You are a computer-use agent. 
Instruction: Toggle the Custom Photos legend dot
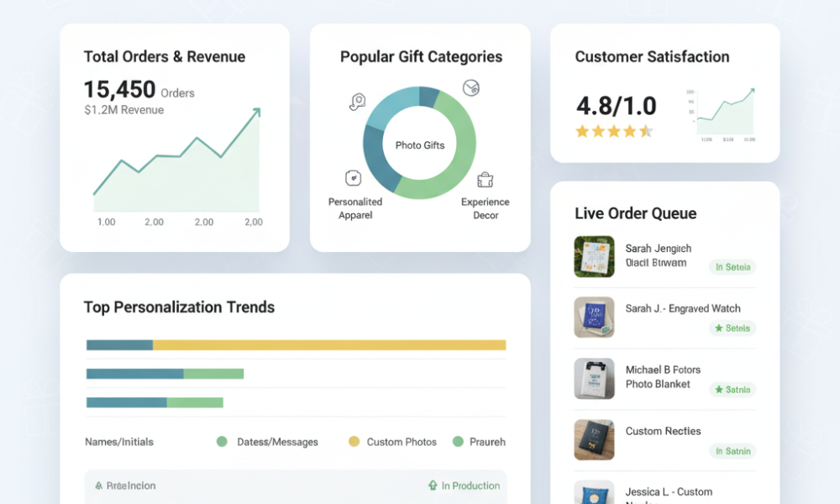click(x=354, y=441)
